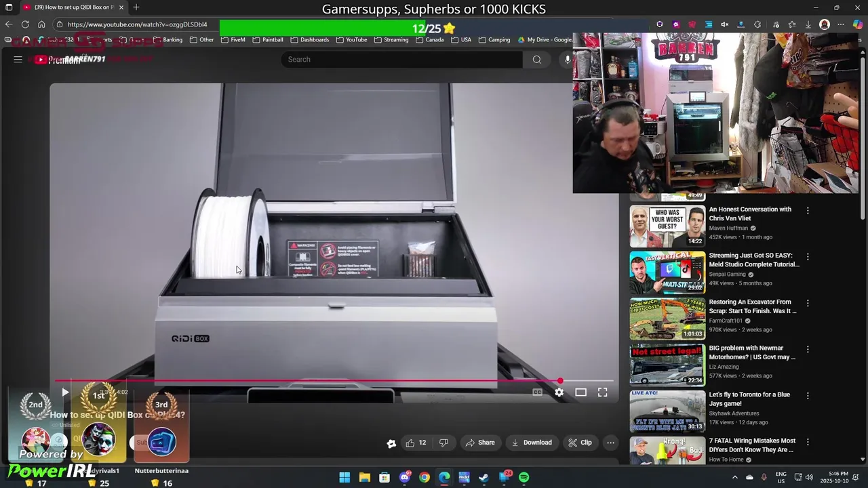
Task: Open Microsoft Store from the taskbar
Action: click(384, 477)
